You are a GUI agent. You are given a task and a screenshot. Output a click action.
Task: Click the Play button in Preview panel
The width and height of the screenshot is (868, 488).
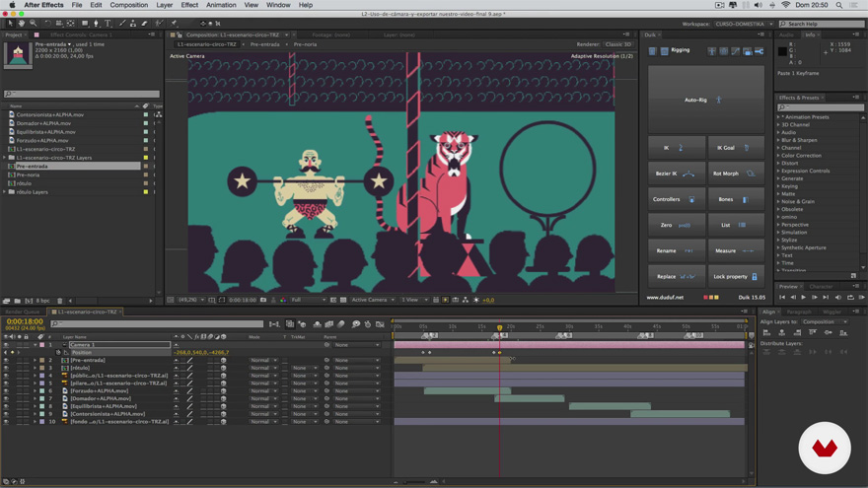(803, 297)
